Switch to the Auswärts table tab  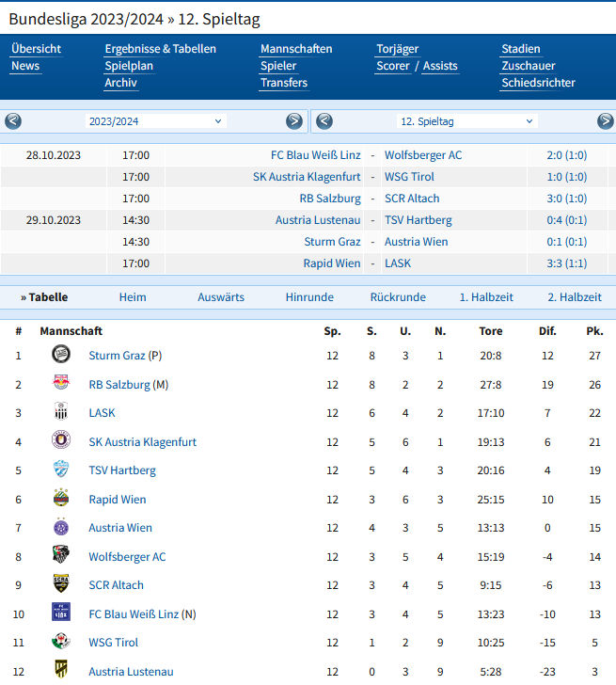coord(221,297)
